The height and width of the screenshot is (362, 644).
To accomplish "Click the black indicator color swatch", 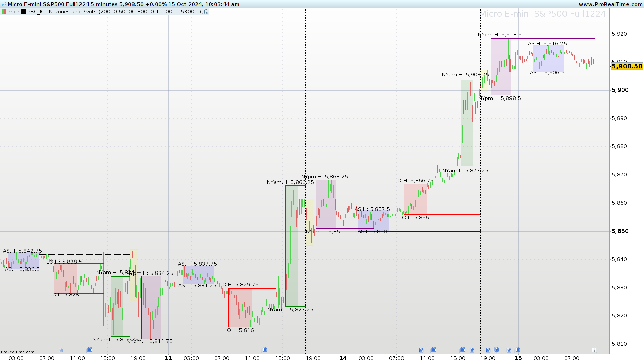I will coord(24,12).
